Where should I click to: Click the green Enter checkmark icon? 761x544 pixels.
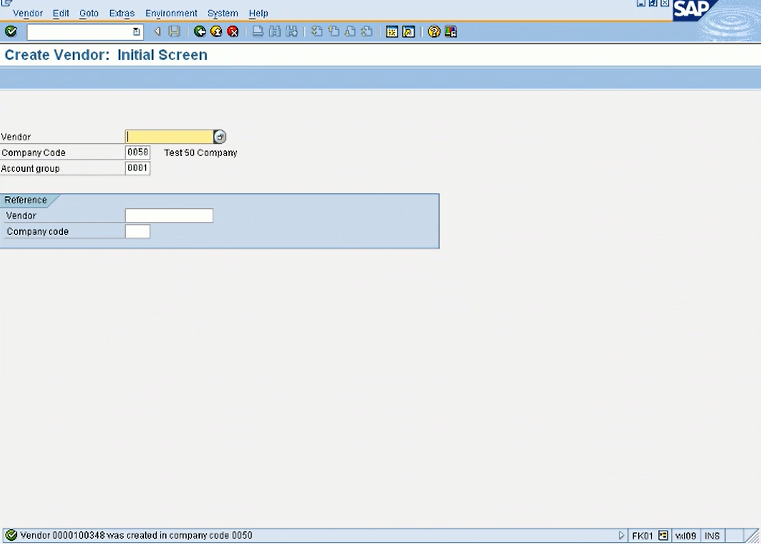(11, 32)
